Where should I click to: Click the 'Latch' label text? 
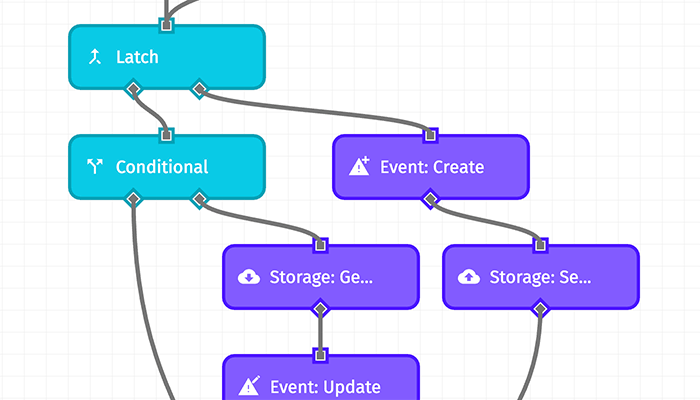click(x=137, y=57)
